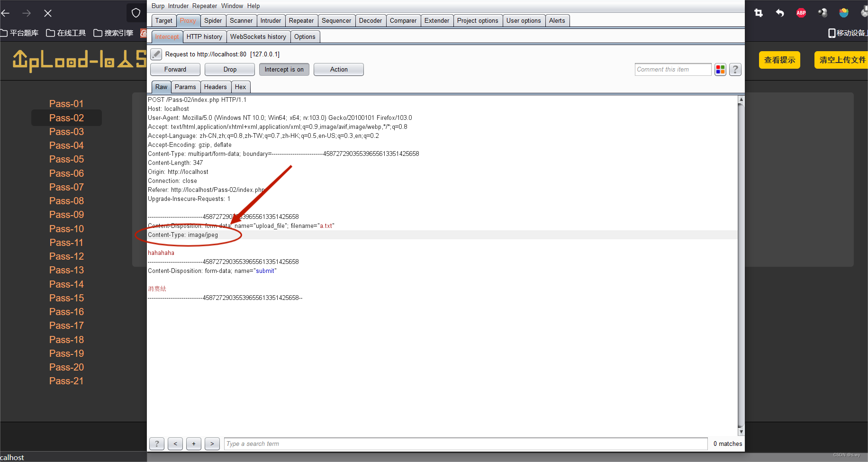Open the Pass-10 link in sidebar
Viewport: 868px width, 462px height.
coord(66,229)
